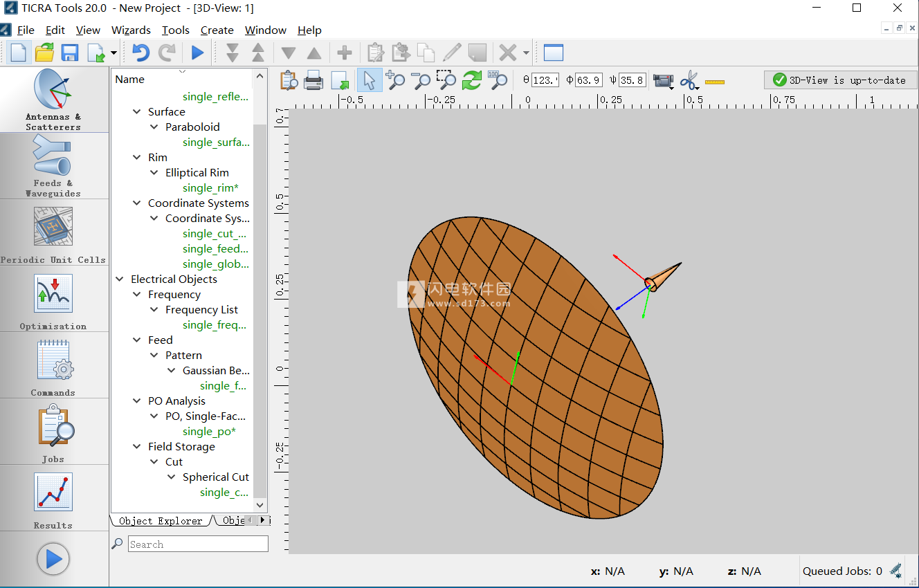Open the Jobs sidebar panel

[54, 432]
